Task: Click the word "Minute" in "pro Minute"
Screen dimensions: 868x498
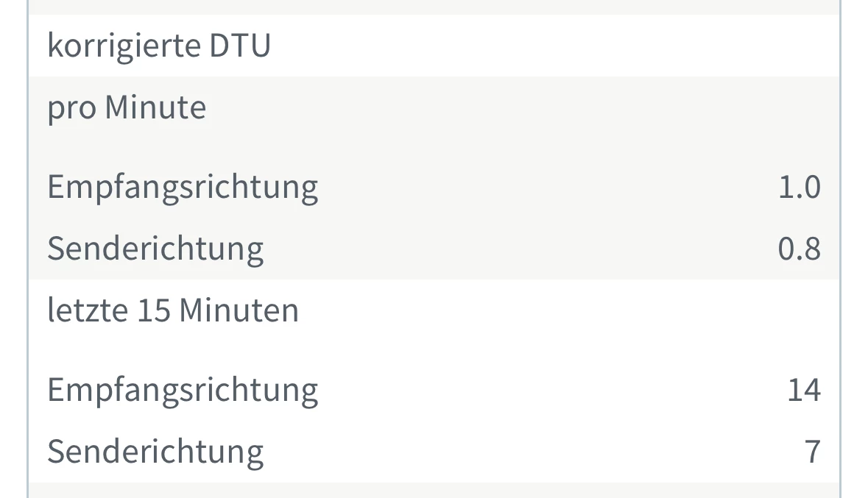Action: click(x=155, y=108)
